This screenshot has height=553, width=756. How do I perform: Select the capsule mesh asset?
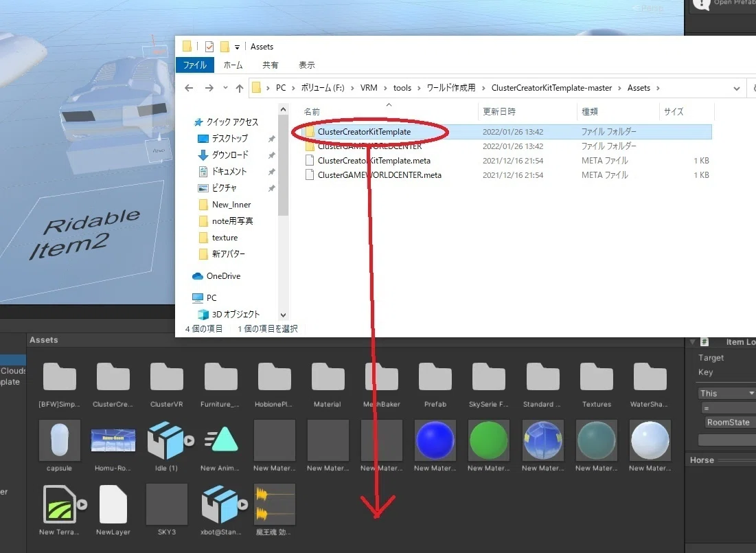59,447
